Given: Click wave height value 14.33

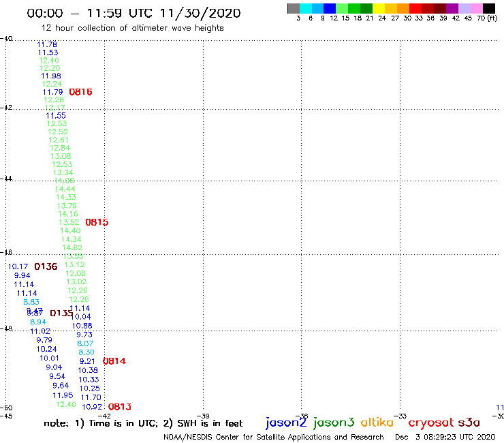Looking at the screenshot, I should tap(66, 197).
